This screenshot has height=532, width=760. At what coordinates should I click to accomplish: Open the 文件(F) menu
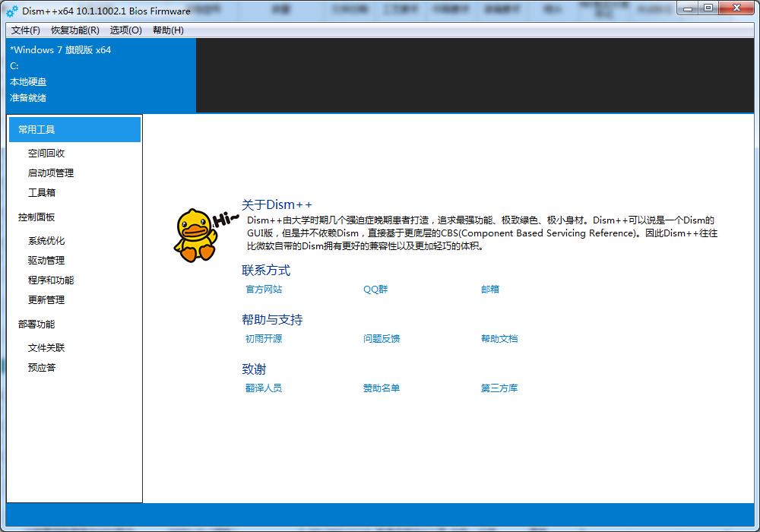point(25,30)
